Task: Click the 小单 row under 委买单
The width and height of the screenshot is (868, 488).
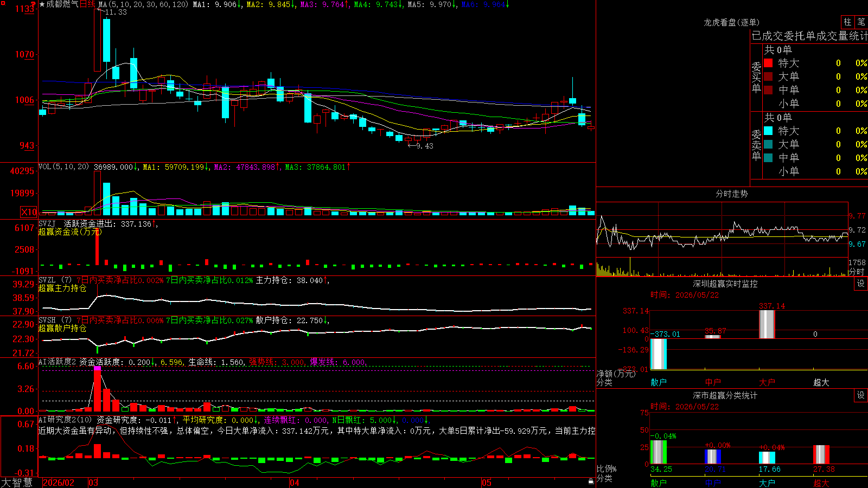Action: pyautogui.click(x=815, y=104)
